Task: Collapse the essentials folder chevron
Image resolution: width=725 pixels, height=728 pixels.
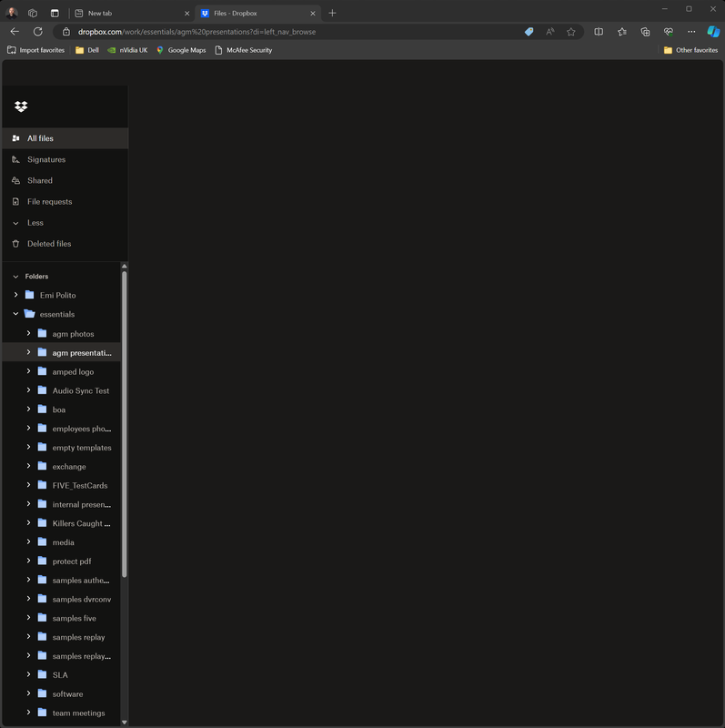Action: [15, 314]
